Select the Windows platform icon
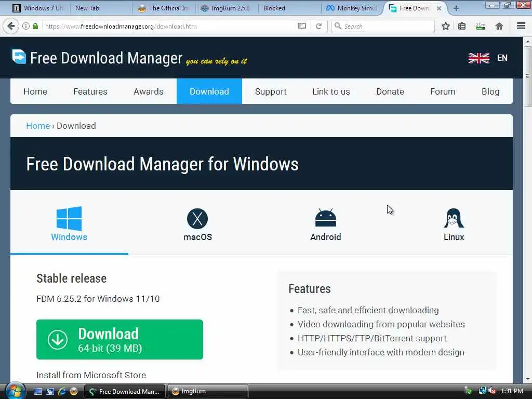532x399 pixels. point(69,219)
